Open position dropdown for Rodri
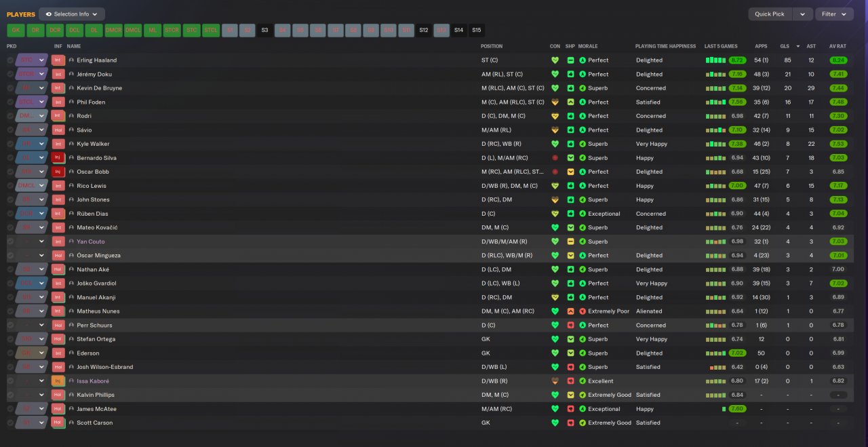Viewport: 868px width, 447px height. [x=41, y=116]
